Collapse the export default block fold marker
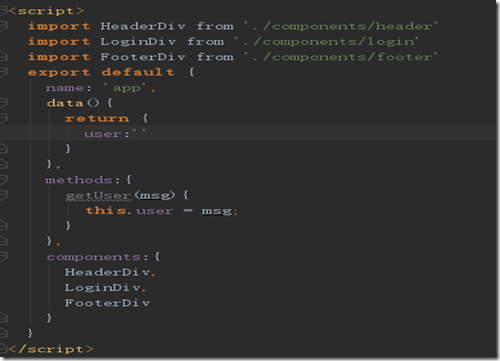This screenshot has width=500, height=361. click(x=3, y=72)
